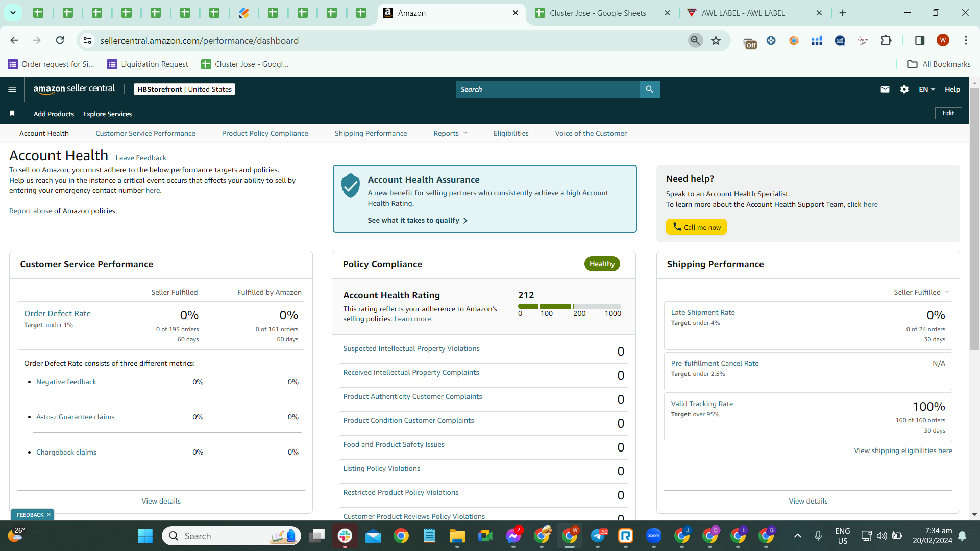Image resolution: width=980 pixels, height=551 pixels.
Task: View site information icon in address bar
Action: coord(88,40)
